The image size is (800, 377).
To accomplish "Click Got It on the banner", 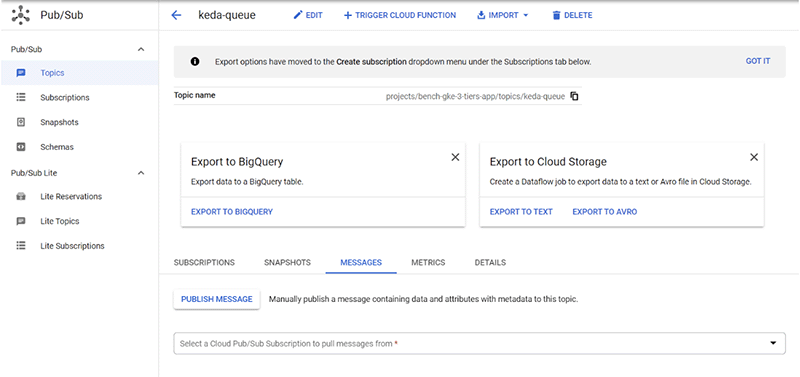I will point(758,61).
